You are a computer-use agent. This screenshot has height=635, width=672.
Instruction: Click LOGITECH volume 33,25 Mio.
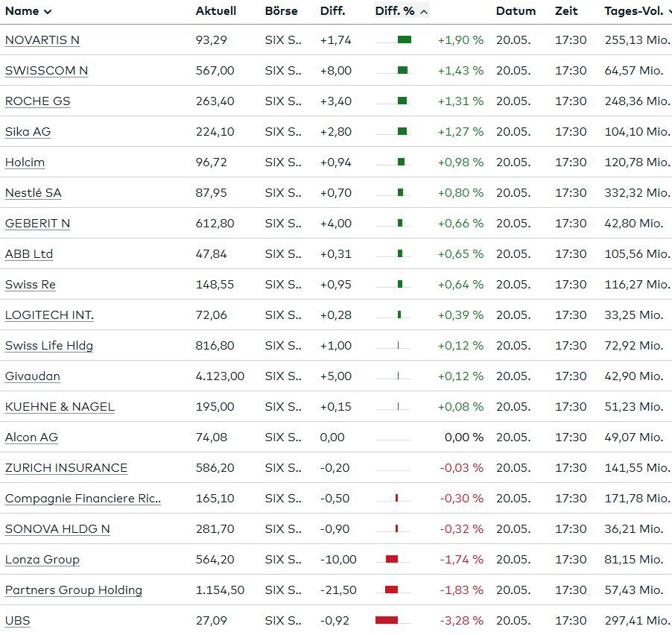[634, 315]
